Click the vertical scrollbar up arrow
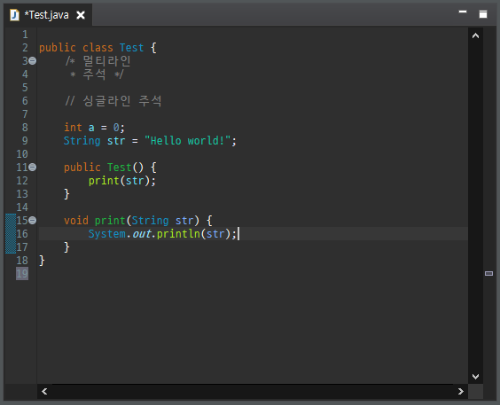 pyautogui.click(x=476, y=36)
